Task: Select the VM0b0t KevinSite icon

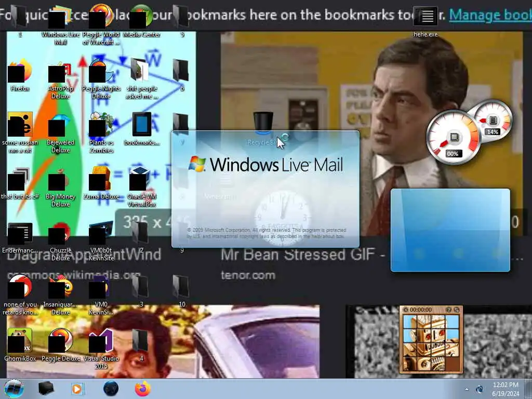Action: coord(101,241)
